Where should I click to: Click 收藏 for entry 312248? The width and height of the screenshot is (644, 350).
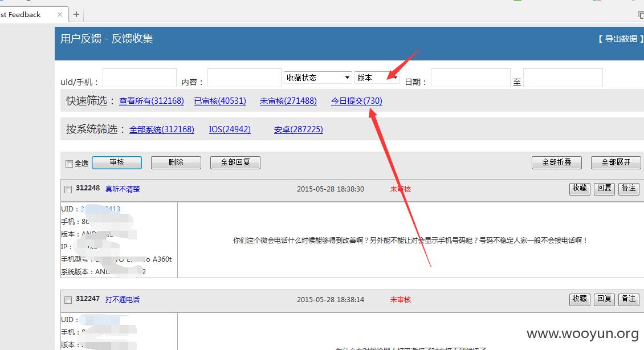pyautogui.click(x=580, y=188)
